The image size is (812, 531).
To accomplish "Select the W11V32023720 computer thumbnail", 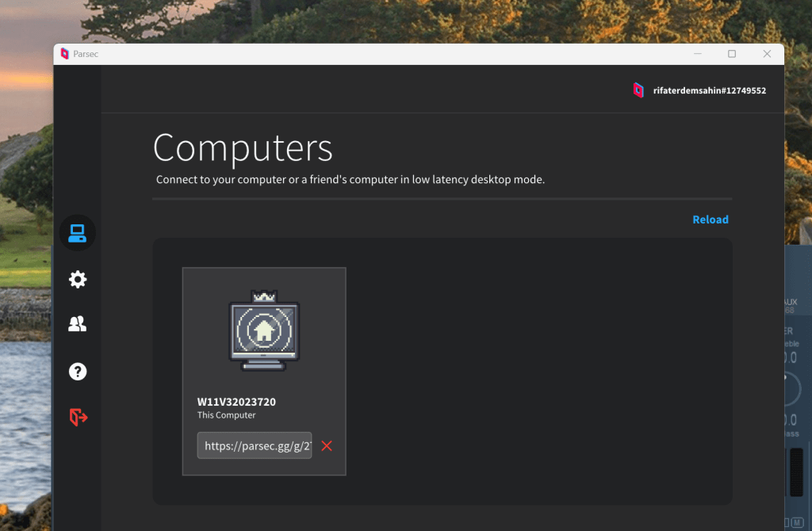I will 264,330.
